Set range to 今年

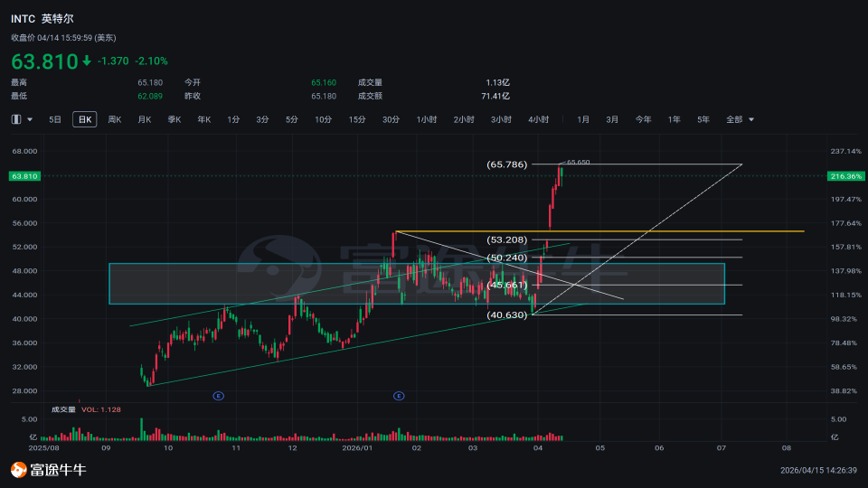(x=643, y=119)
